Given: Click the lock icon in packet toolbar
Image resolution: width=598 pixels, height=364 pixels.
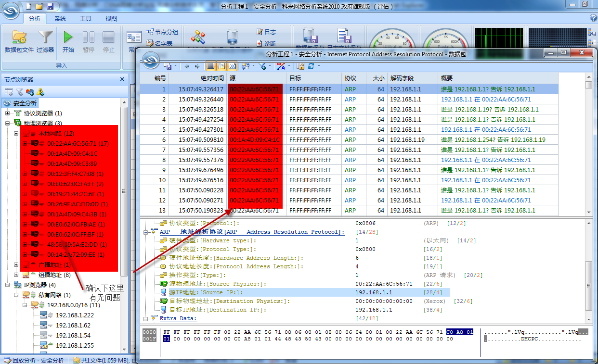Looking at the screenshot, I should (300, 66).
